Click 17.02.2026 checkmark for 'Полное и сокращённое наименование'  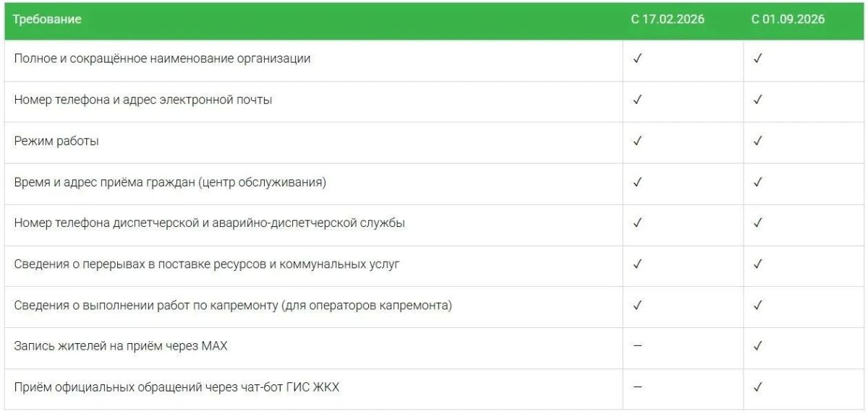tap(637, 59)
